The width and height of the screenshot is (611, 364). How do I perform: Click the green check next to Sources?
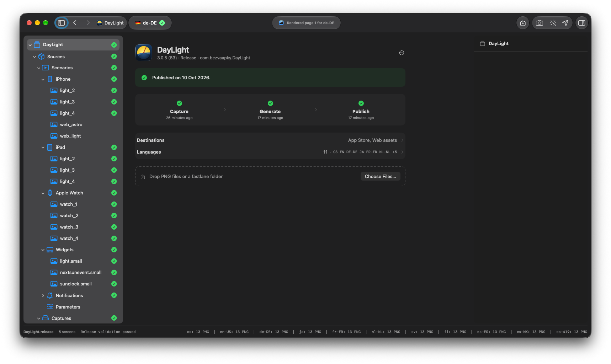tap(114, 56)
